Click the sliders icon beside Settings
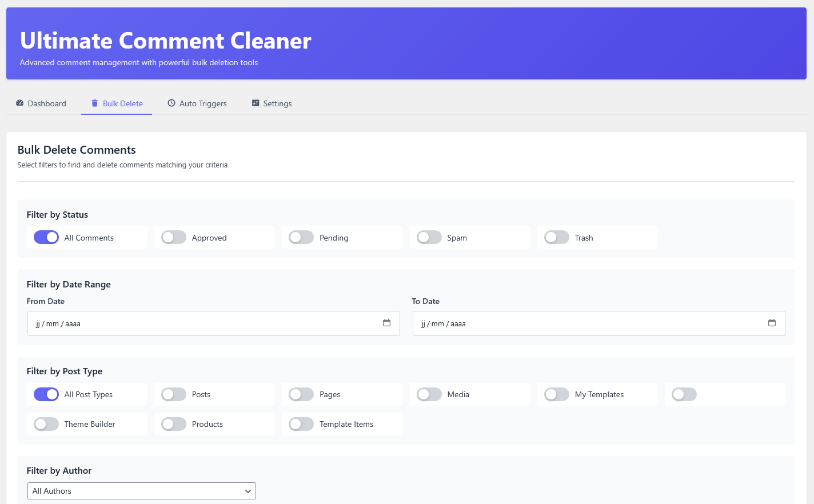Image resolution: width=814 pixels, height=504 pixels. 255,103
